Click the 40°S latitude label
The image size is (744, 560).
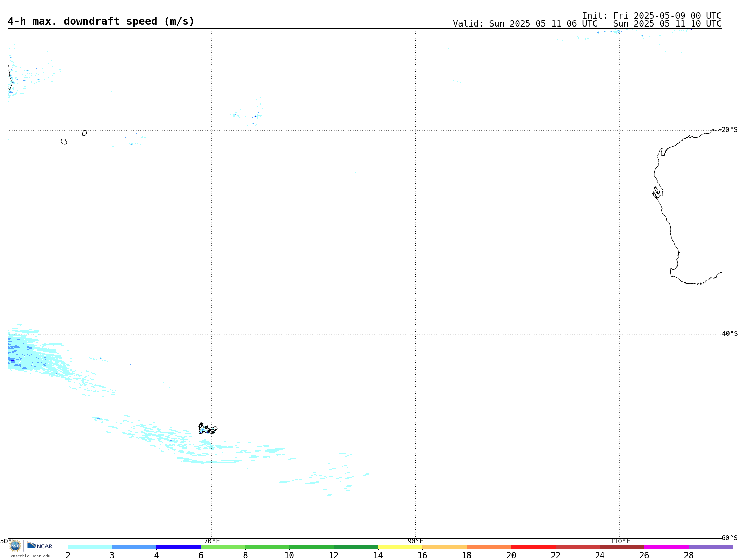tap(730, 334)
